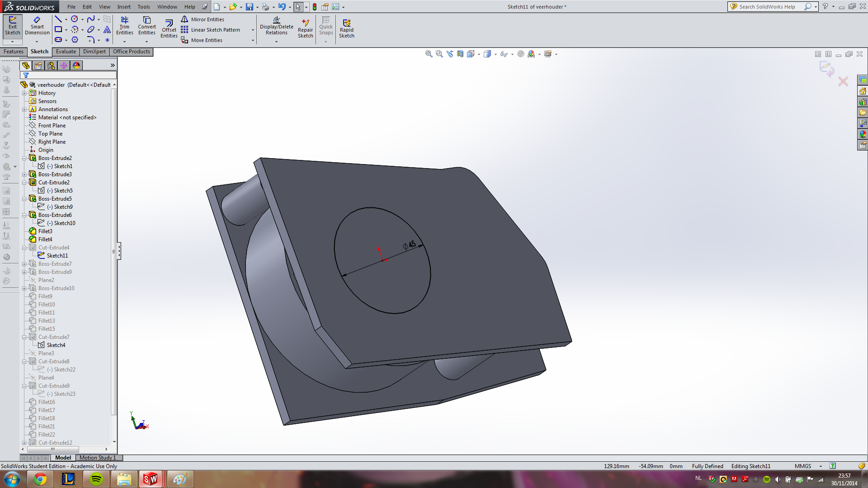The image size is (868, 488).
Task: Click Previous View icon
Action: point(450,54)
